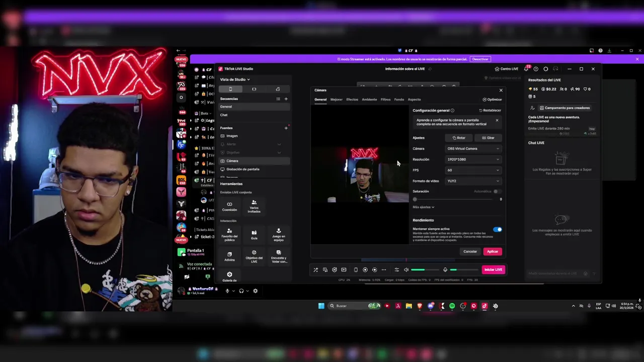This screenshot has height=362, width=644.
Task: Click the phone screen icon in bottom toolbar
Action: 356,270
